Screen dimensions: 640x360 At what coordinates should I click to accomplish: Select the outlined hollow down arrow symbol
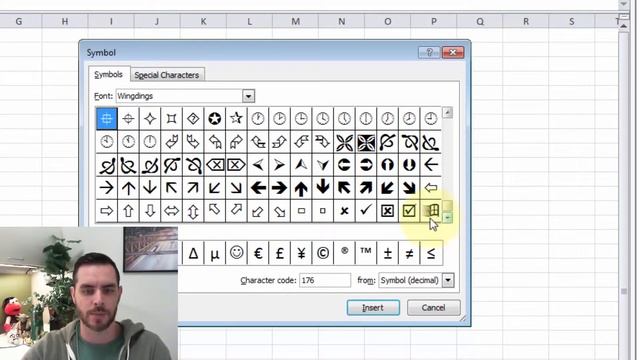pos(150,211)
